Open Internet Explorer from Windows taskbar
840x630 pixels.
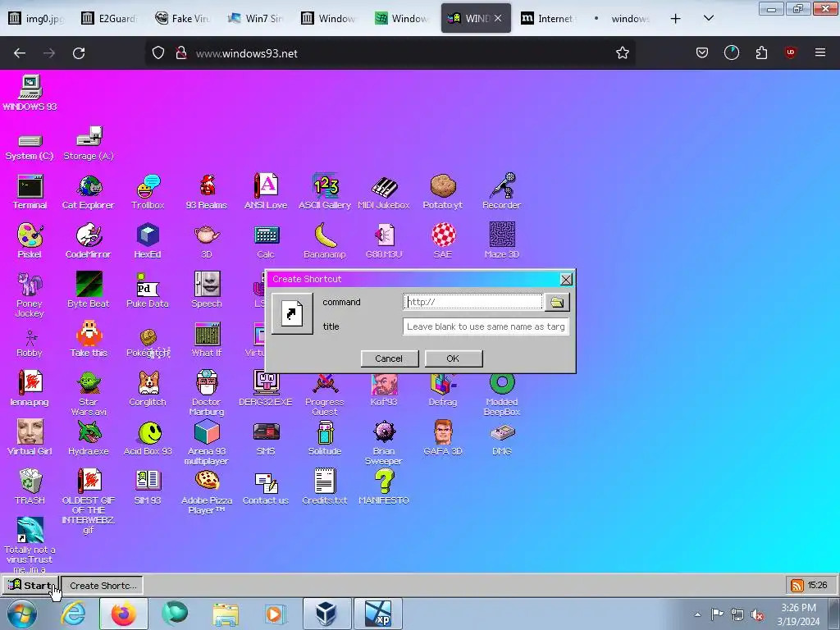pyautogui.click(x=73, y=614)
